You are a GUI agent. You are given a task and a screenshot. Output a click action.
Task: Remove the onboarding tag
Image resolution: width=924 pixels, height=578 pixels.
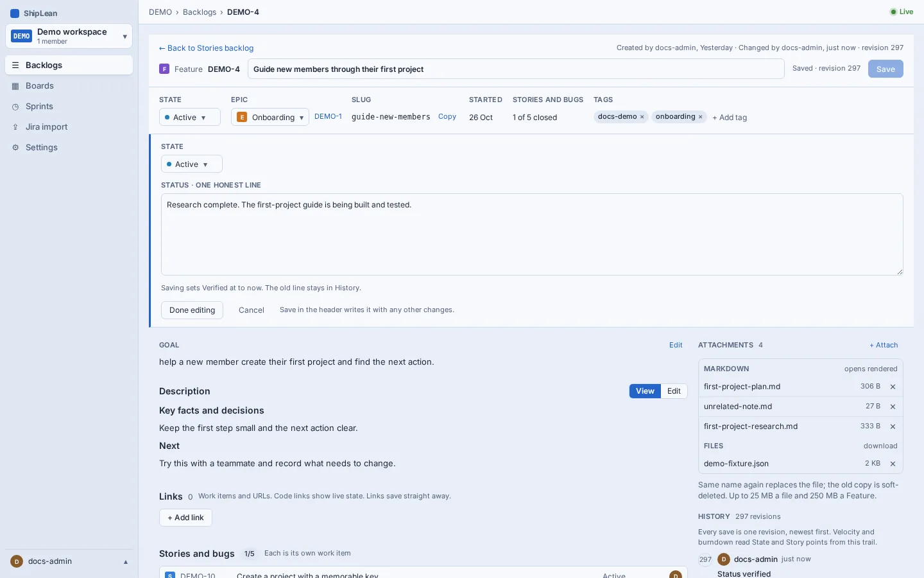click(700, 117)
